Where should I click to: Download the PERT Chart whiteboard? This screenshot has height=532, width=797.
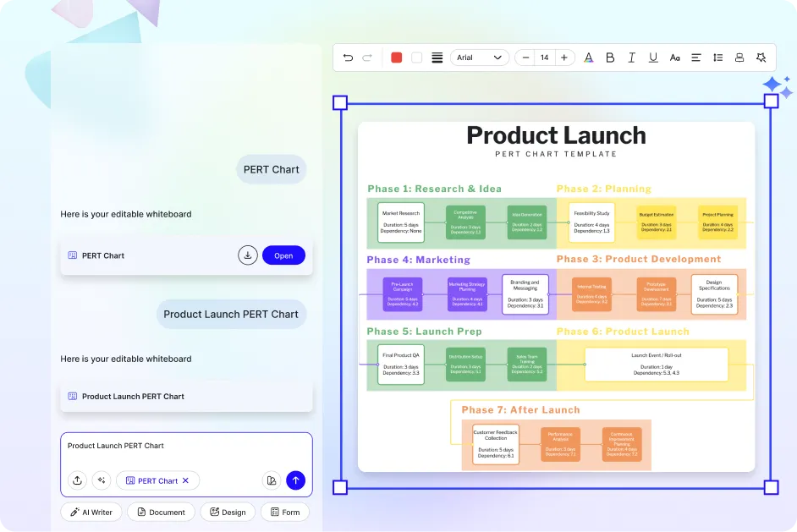tap(248, 255)
